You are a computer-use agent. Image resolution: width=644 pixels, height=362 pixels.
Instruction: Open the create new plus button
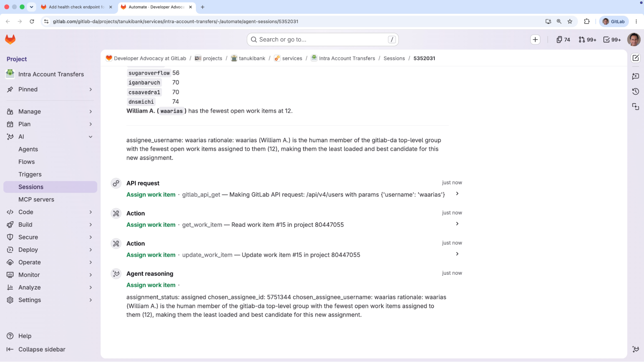click(x=535, y=40)
